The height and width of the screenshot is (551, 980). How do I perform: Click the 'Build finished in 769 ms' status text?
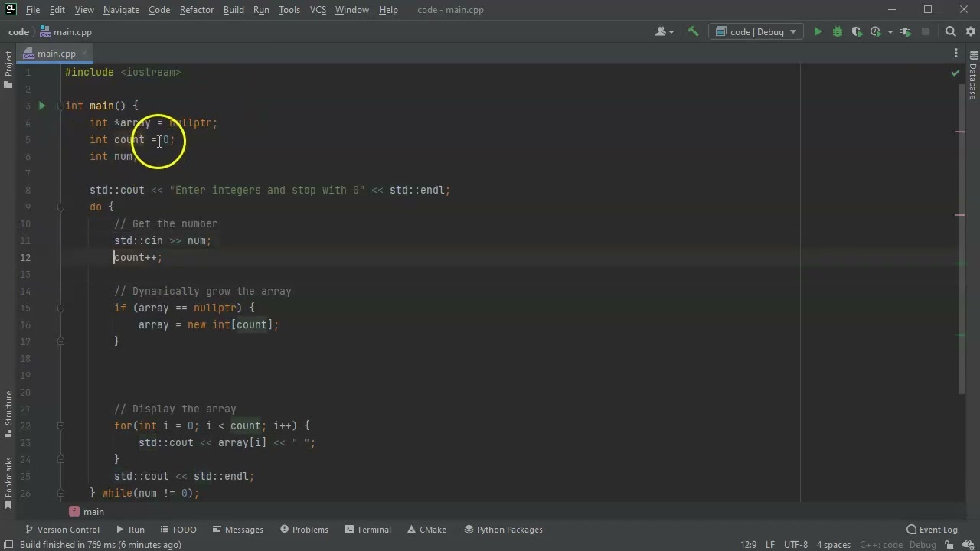tap(100, 545)
